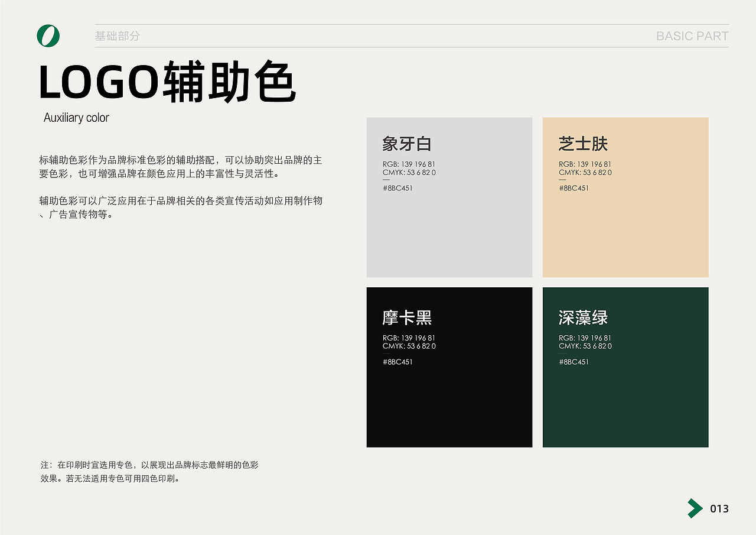Viewport: 756px width, 535px height.
Task: Click the 摩卡黑 swatch heading
Action: click(408, 317)
